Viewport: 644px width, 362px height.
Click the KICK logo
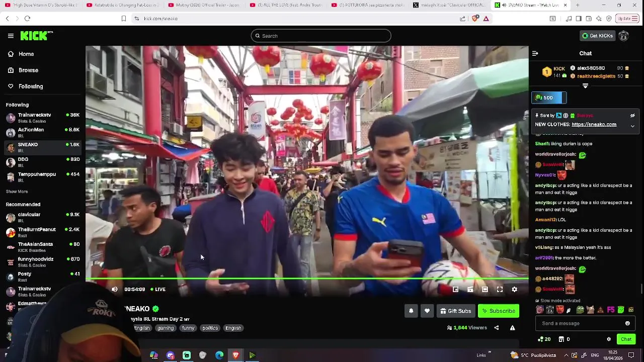[36, 36]
